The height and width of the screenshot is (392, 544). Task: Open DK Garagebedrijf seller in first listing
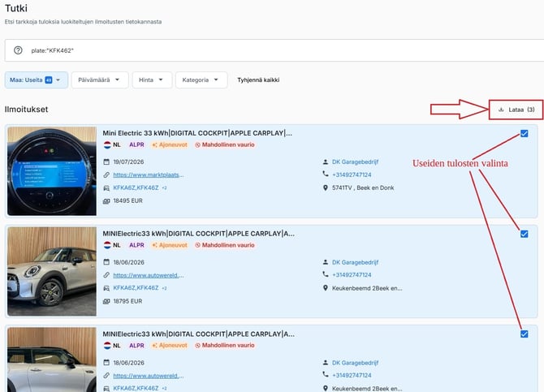coord(355,162)
